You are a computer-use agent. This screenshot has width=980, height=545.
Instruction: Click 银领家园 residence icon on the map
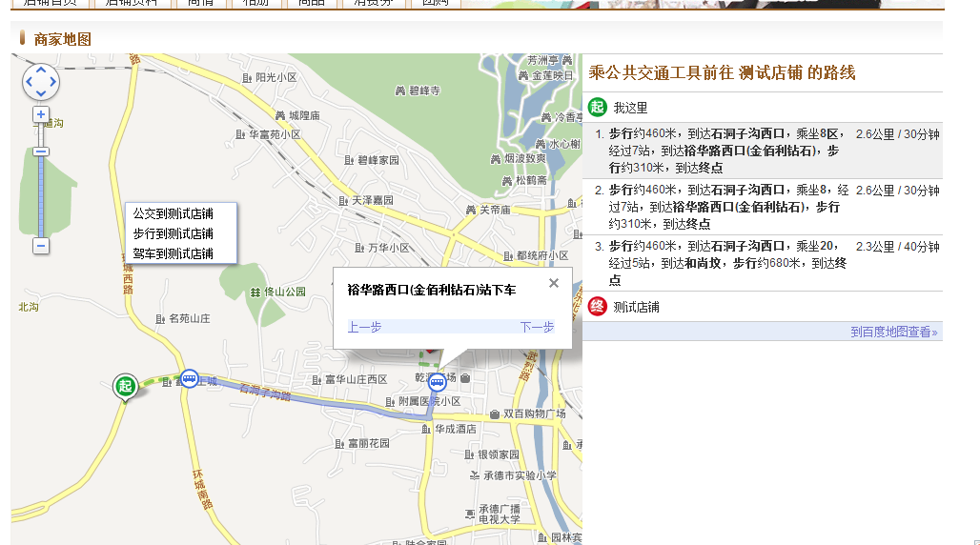[x=469, y=454]
